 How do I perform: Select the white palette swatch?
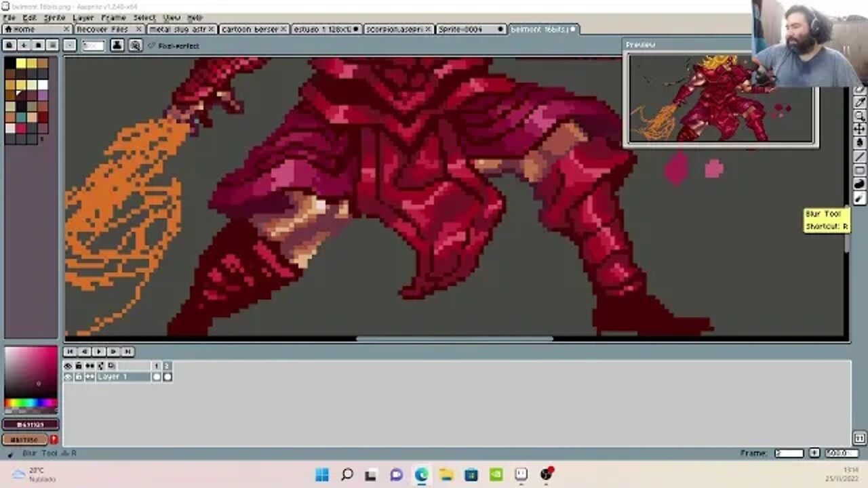[43, 85]
